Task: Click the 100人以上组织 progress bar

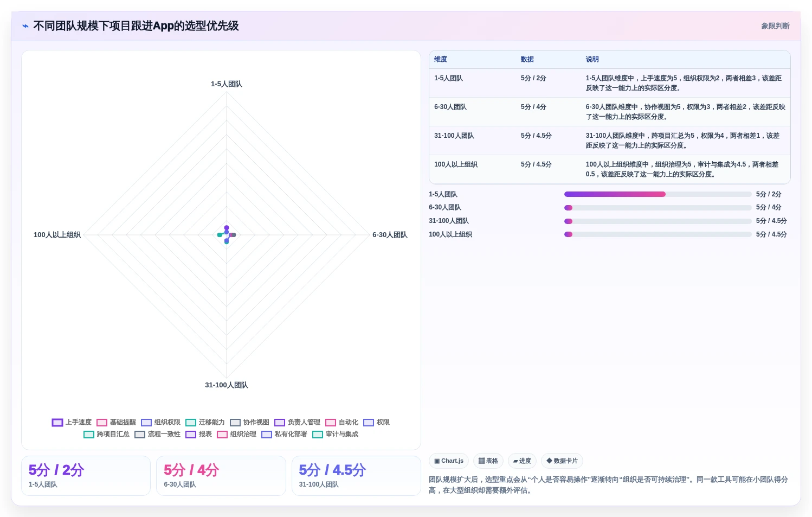Action: pyautogui.click(x=658, y=234)
